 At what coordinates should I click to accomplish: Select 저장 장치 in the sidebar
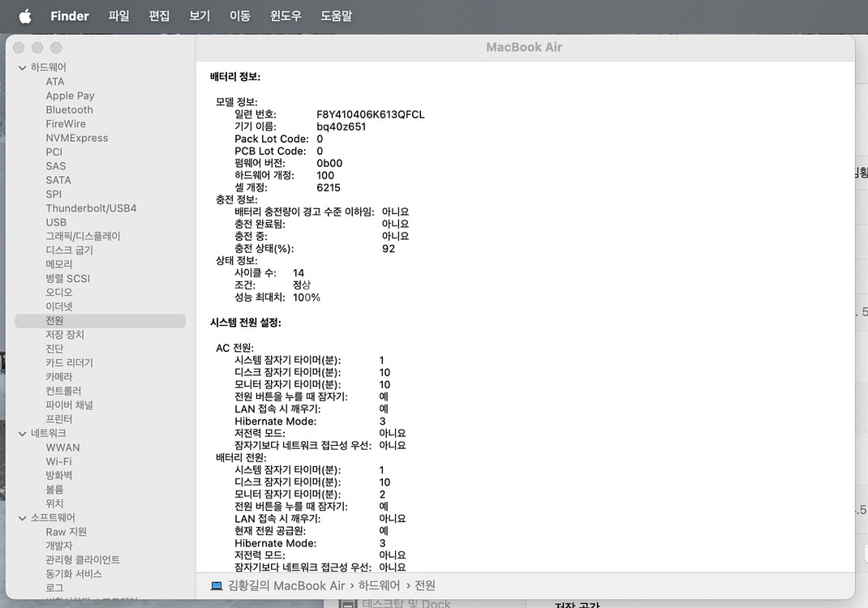[65, 335]
